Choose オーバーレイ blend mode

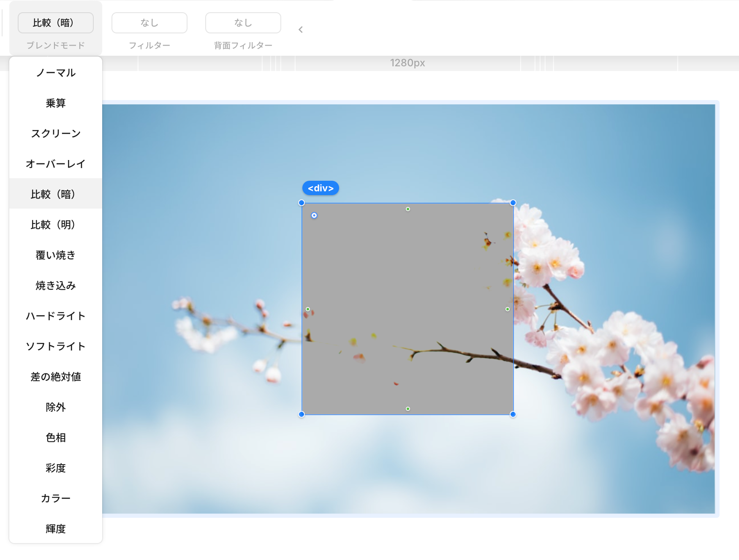(56, 164)
